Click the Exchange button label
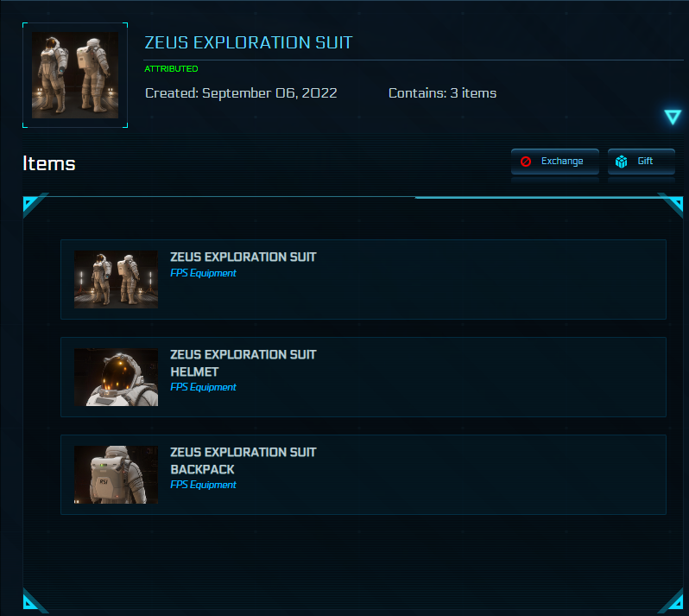 tap(562, 162)
